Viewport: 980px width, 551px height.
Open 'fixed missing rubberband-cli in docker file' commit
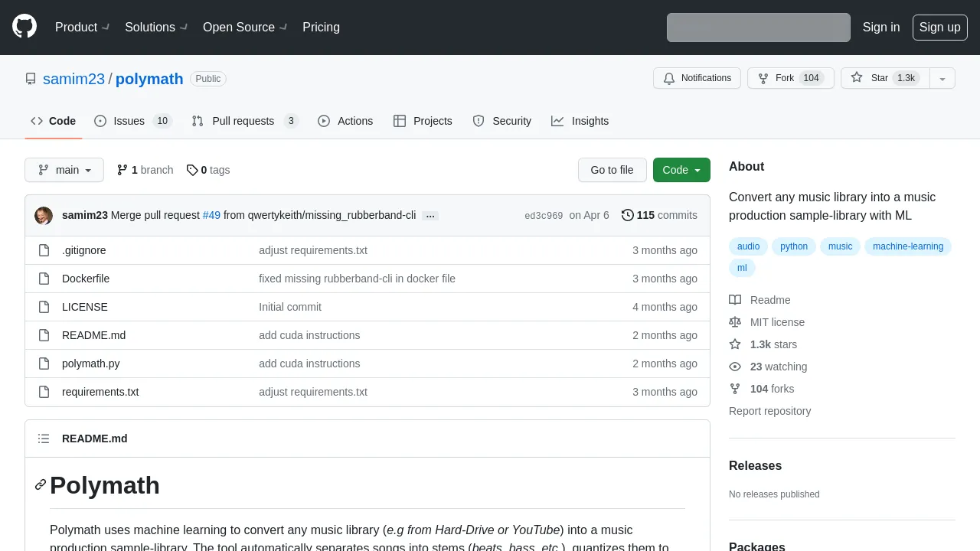pyautogui.click(x=357, y=279)
